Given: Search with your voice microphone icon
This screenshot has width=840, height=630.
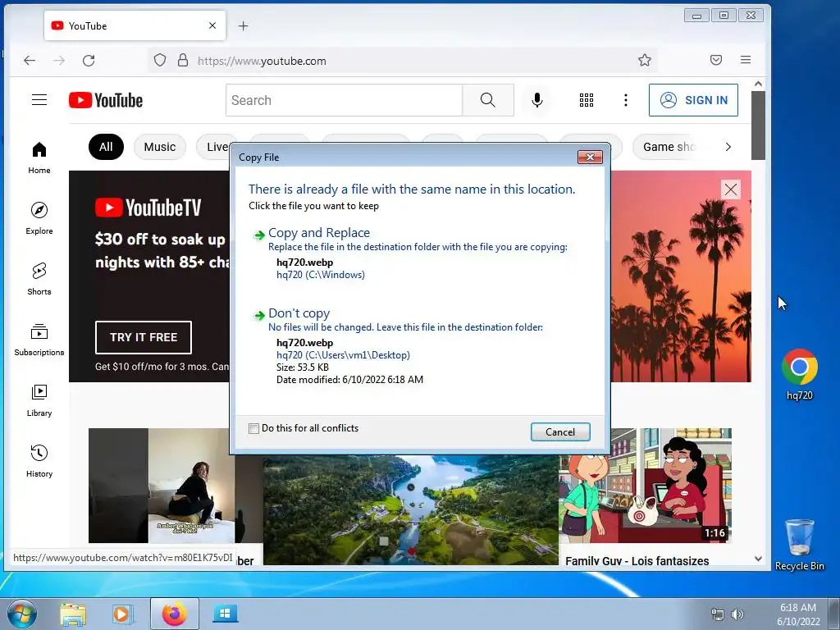Looking at the screenshot, I should pos(536,99).
